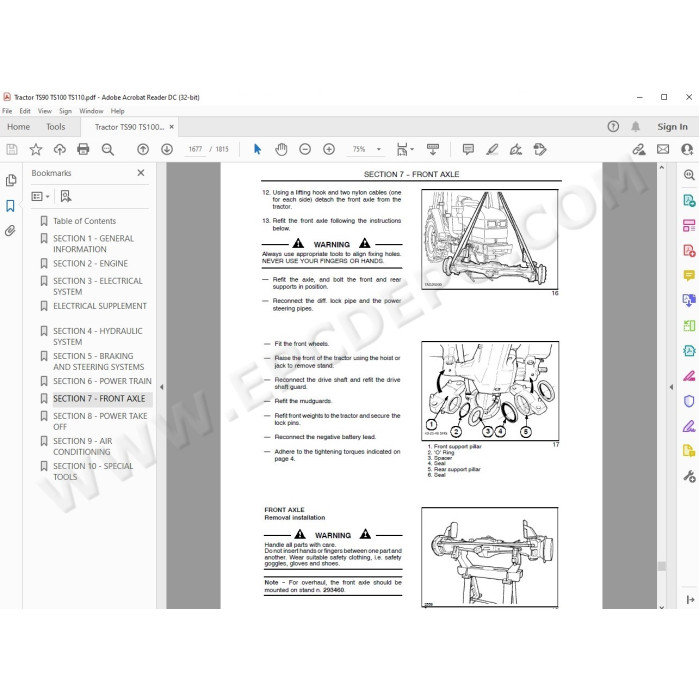Collapse the right tools pane arrow
This screenshot has width=700, height=700.
coord(671,387)
